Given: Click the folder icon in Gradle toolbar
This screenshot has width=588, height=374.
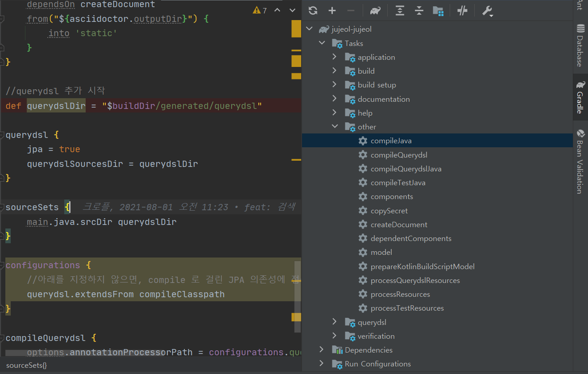Looking at the screenshot, I should (438, 11).
